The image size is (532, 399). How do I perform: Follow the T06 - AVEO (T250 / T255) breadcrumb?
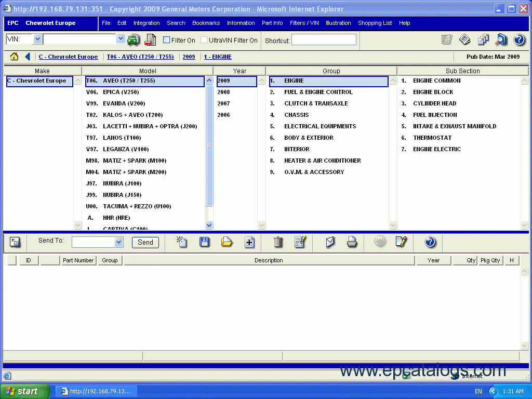[140, 57]
